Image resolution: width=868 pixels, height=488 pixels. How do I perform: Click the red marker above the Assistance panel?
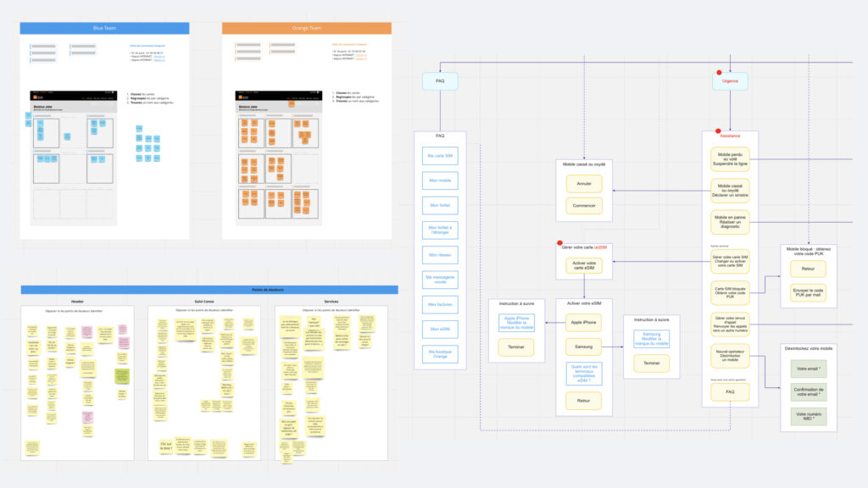point(717,131)
